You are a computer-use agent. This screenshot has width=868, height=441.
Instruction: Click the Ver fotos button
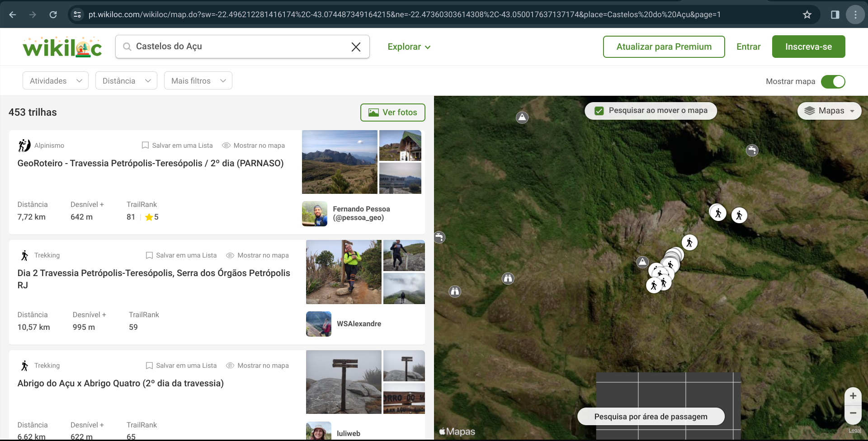[x=392, y=113]
